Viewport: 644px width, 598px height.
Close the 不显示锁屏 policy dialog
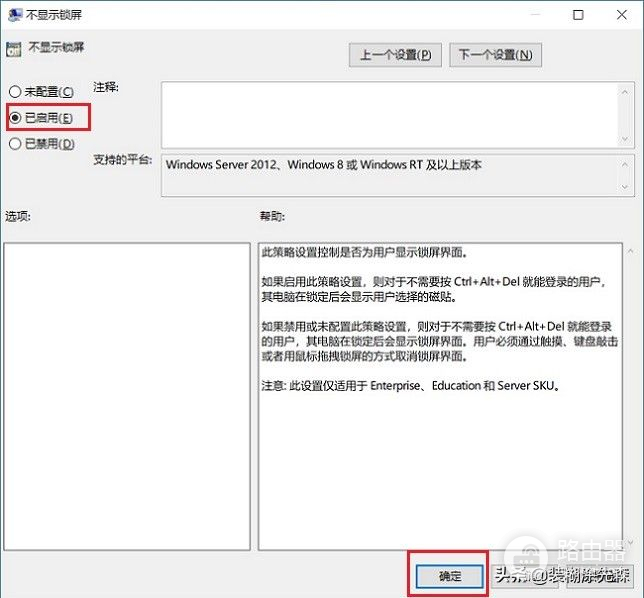[x=622, y=15]
